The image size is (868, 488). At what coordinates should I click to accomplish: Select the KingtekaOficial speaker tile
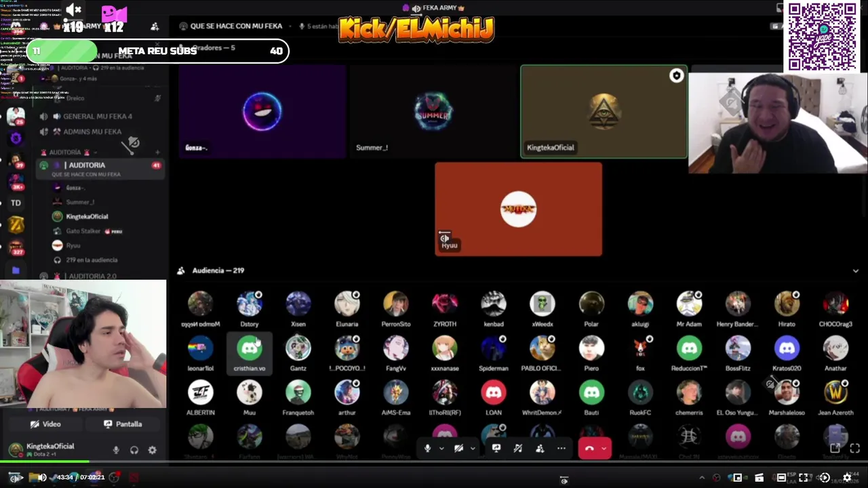point(604,112)
